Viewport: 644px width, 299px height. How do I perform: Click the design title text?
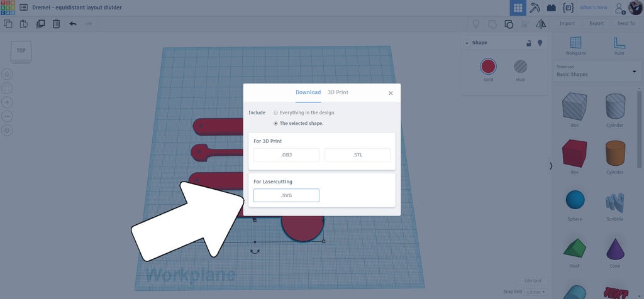77,8
